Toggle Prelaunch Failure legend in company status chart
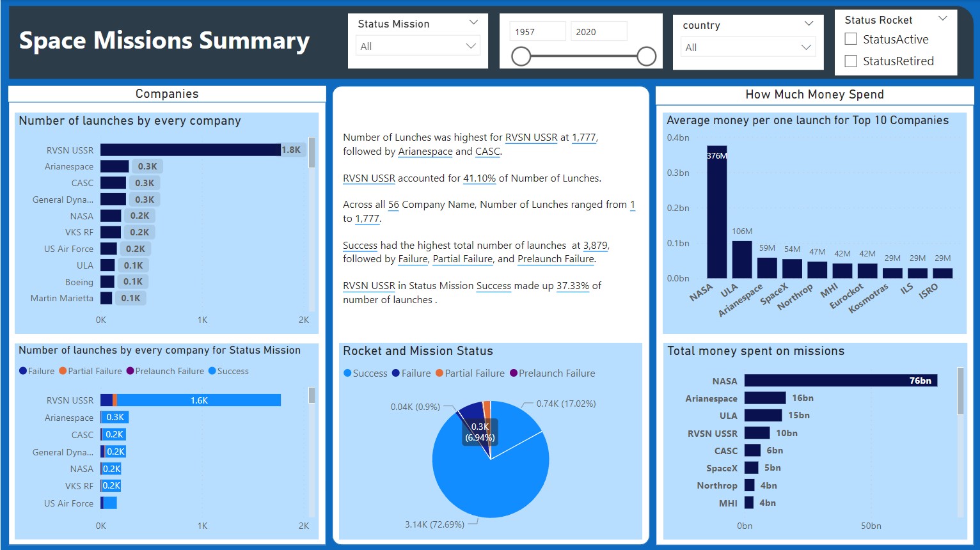Image resolution: width=980 pixels, height=550 pixels. pos(165,371)
